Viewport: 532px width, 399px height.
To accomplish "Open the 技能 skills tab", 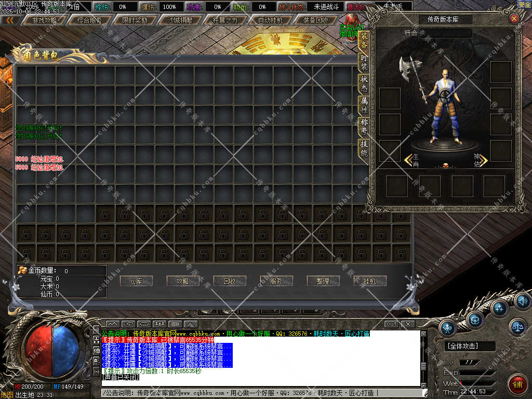I will tap(364, 149).
